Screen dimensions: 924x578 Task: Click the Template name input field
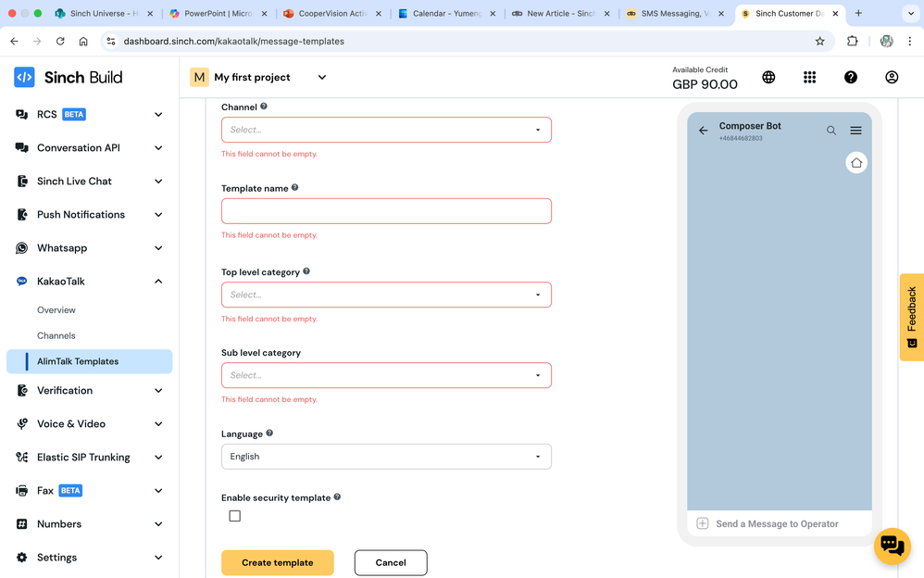(387, 211)
